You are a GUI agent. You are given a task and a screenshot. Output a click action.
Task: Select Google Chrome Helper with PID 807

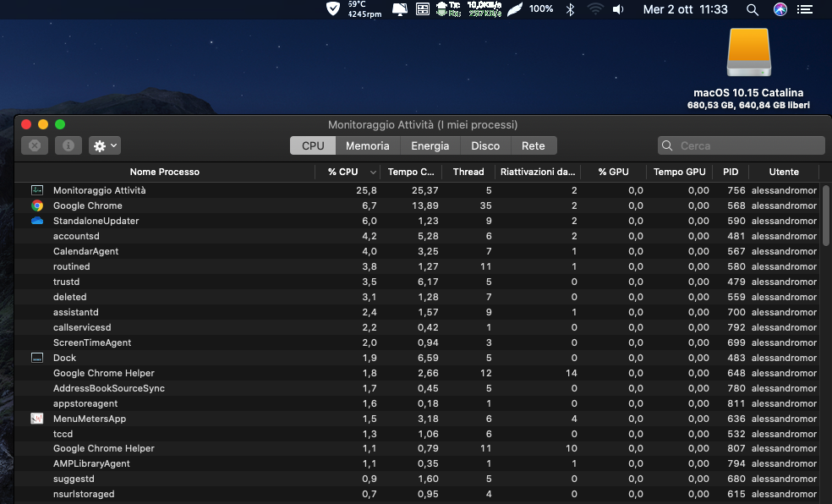pyautogui.click(x=419, y=448)
